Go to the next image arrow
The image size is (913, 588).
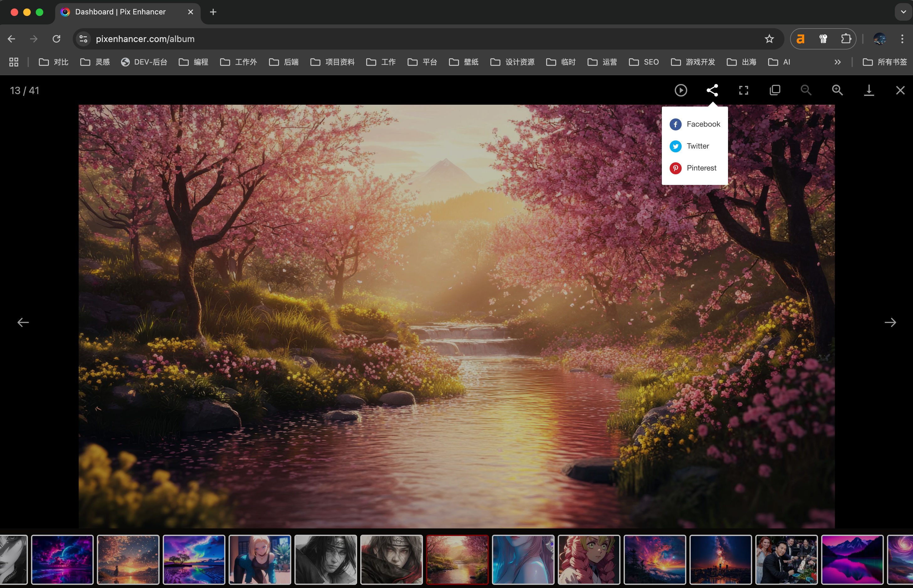(890, 323)
